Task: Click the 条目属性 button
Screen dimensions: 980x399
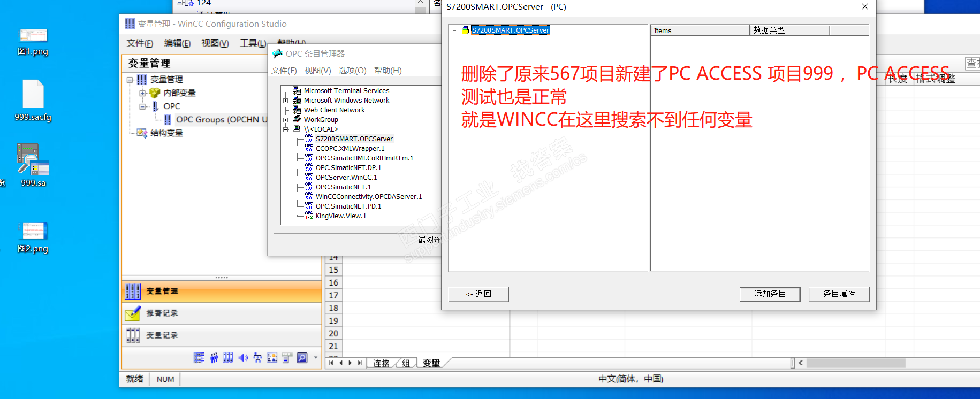Action: coord(839,294)
